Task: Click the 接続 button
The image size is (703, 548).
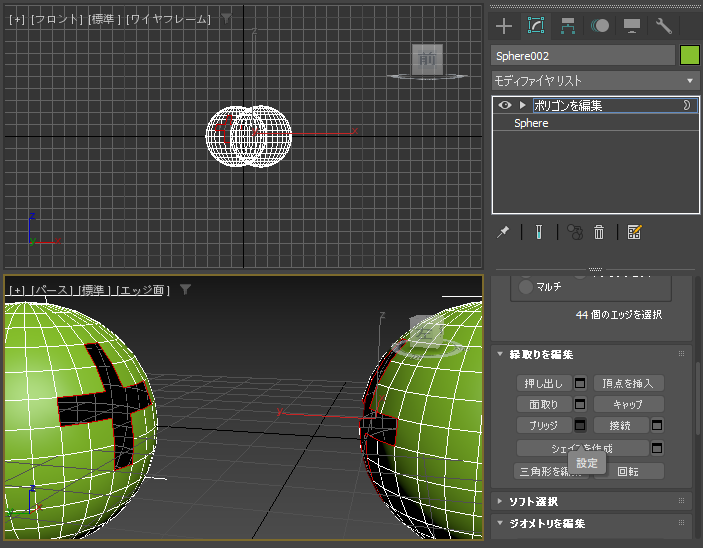Action: point(621,426)
